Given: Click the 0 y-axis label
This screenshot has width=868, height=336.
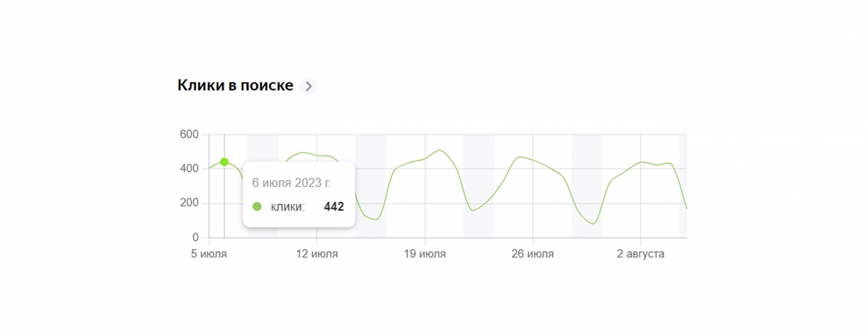Looking at the screenshot, I should pyautogui.click(x=195, y=237).
